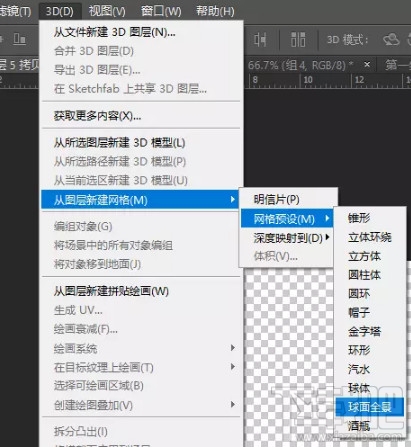Click 获取更多内容(X) menu entry
The image size is (411, 447).
(141, 116)
